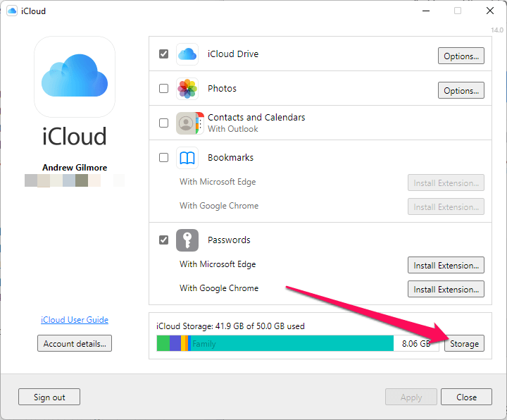507x420 pixels.
Task: Minimize the iCloud window
Action: pos(426,11)
